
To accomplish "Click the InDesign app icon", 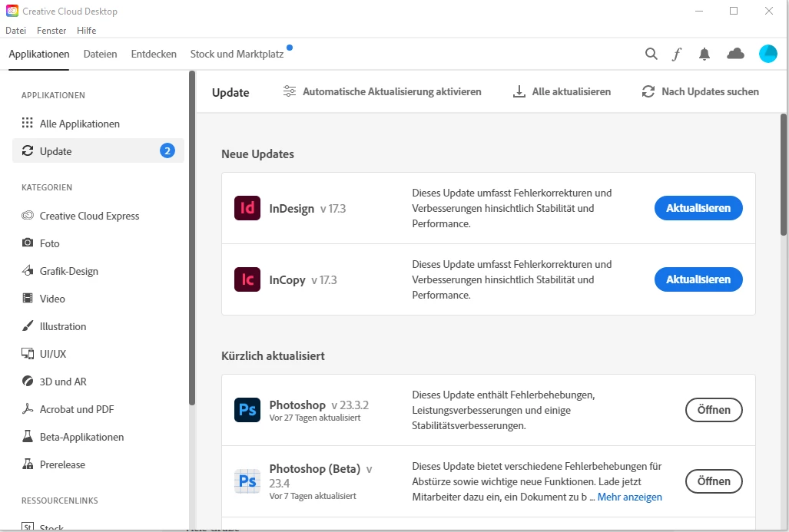I will [x=247, y=208].
